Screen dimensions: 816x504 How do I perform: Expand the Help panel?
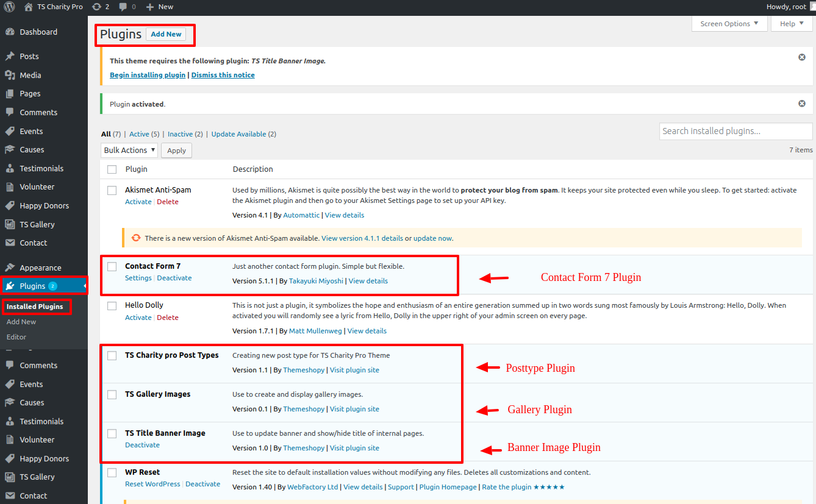791,24
